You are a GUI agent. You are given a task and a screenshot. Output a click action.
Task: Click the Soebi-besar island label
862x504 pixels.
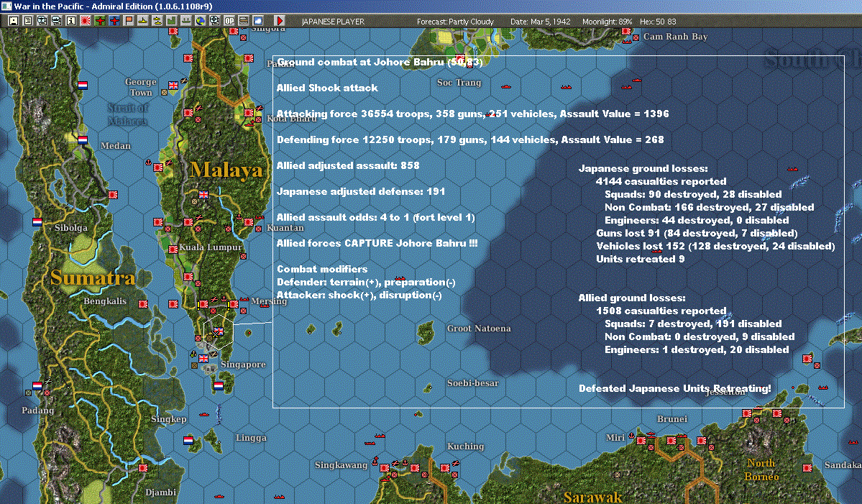(x=473, y=383)
